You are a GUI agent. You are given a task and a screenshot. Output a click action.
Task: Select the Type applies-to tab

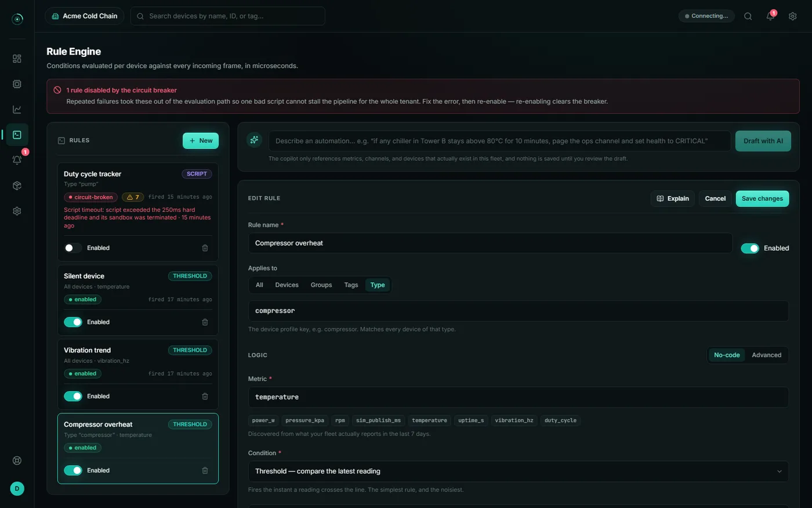pos(378,285)
